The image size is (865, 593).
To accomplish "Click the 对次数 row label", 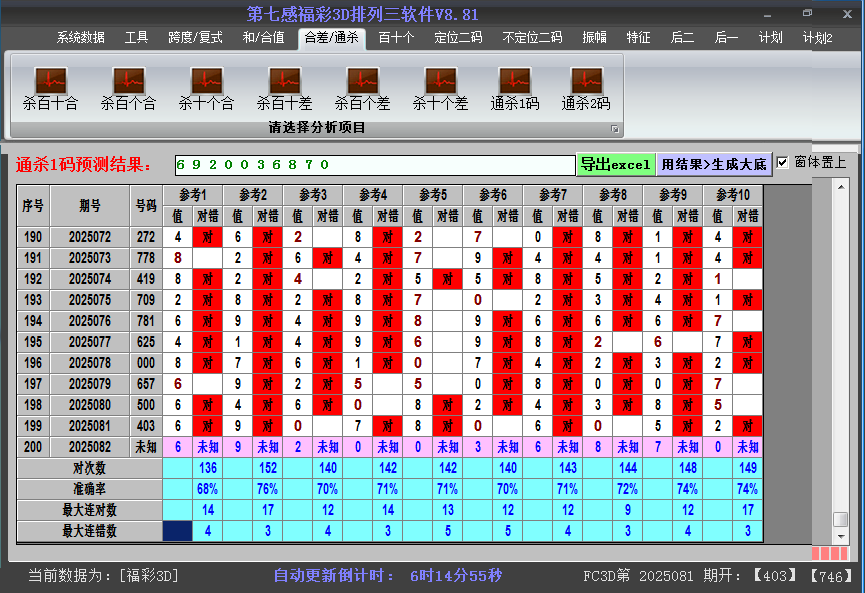I will (89, 468).
